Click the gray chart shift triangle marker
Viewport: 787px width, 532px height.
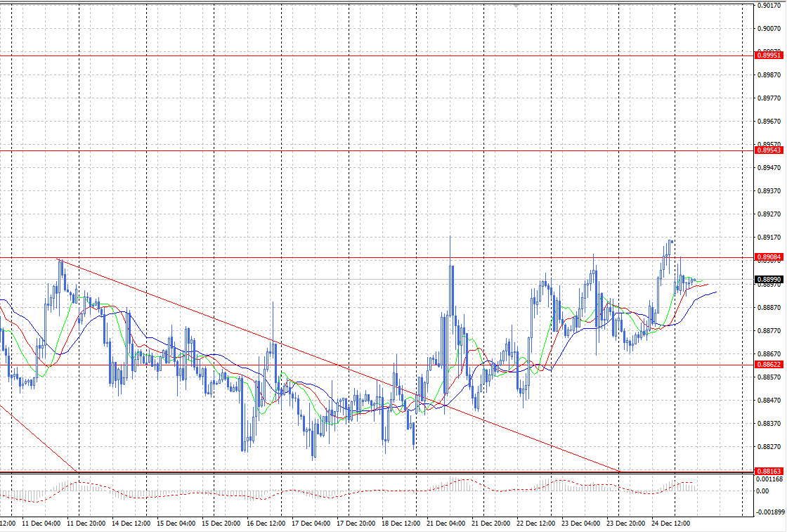[516, 6]
